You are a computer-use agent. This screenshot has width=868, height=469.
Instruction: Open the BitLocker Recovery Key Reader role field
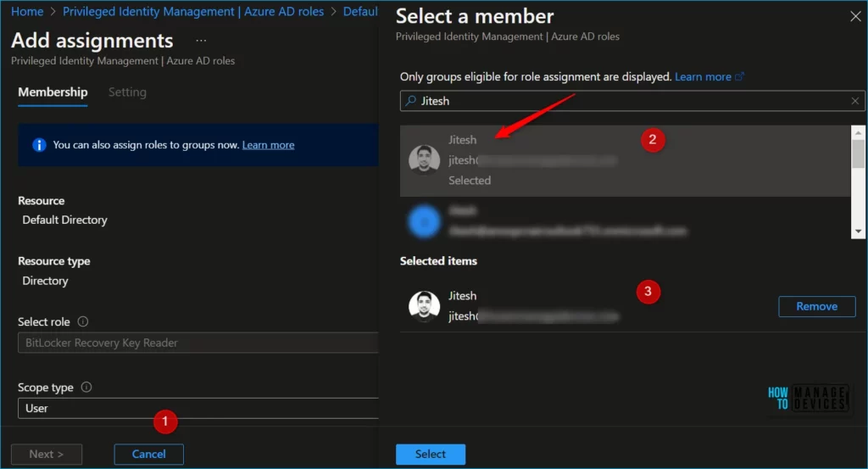(198, 343)
